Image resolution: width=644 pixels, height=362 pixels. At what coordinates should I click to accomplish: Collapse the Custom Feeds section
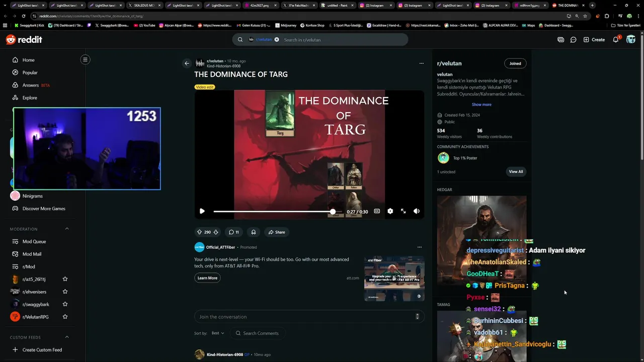tap(67, 337)
